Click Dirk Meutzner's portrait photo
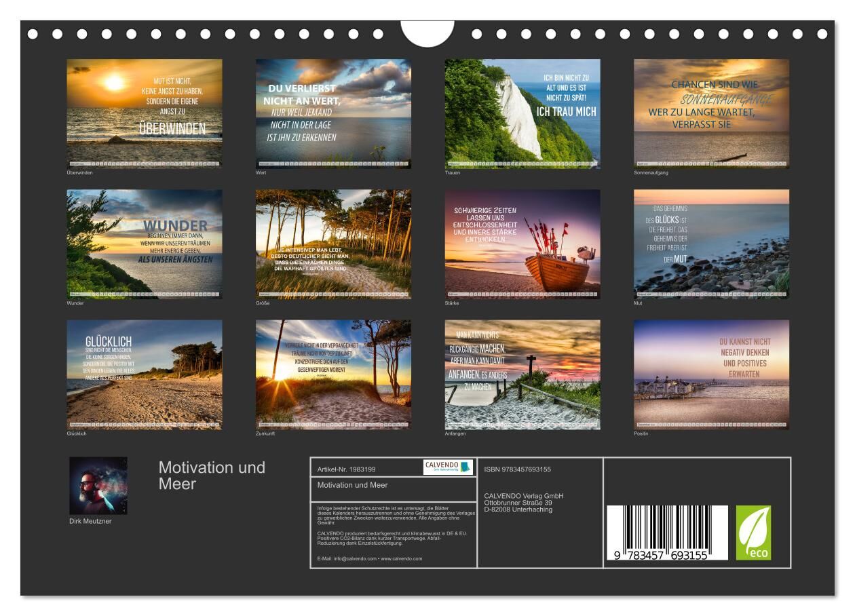 98,486
